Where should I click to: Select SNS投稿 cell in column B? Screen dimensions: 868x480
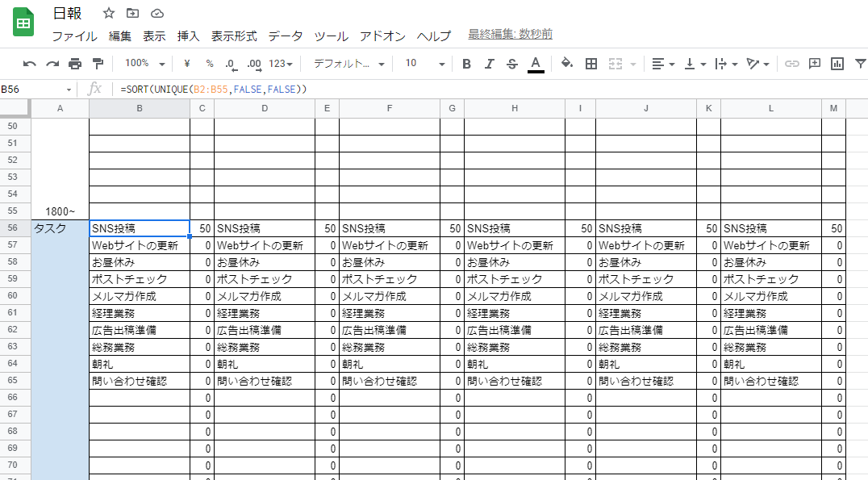[140, 228]
